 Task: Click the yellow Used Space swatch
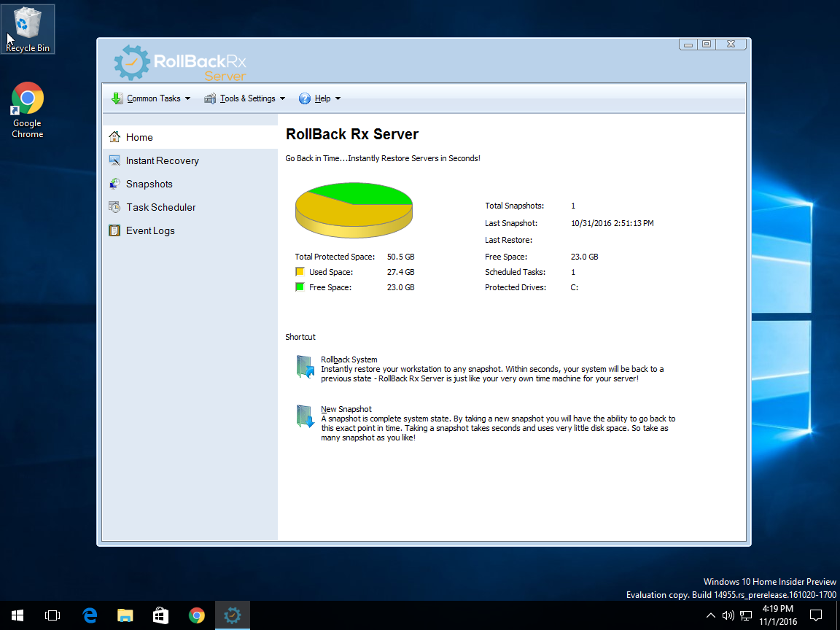coord(299,272)
